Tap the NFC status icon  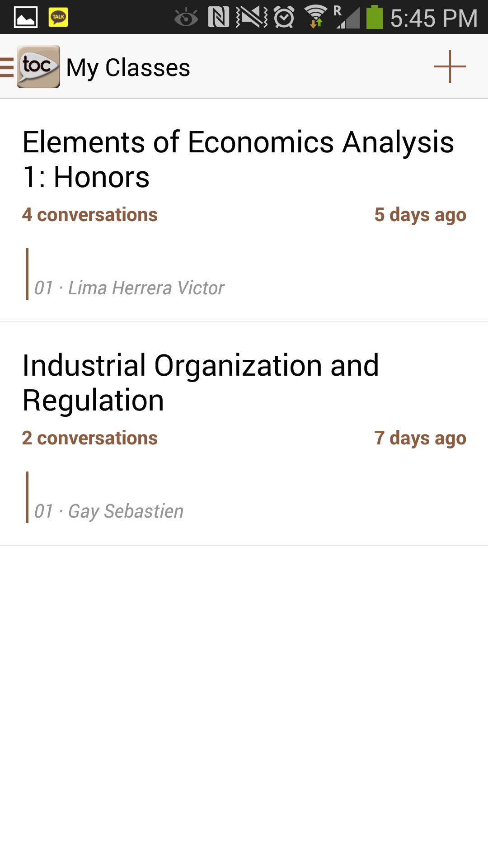point(218,18)
